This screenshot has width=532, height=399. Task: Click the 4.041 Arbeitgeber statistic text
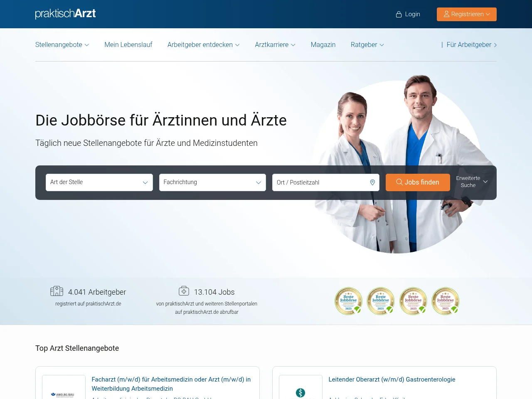point(97,292)
